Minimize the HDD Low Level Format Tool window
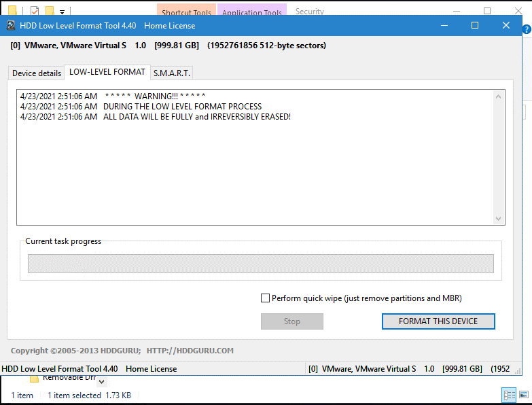The image size is (532, 405). (x=444, y=25)
